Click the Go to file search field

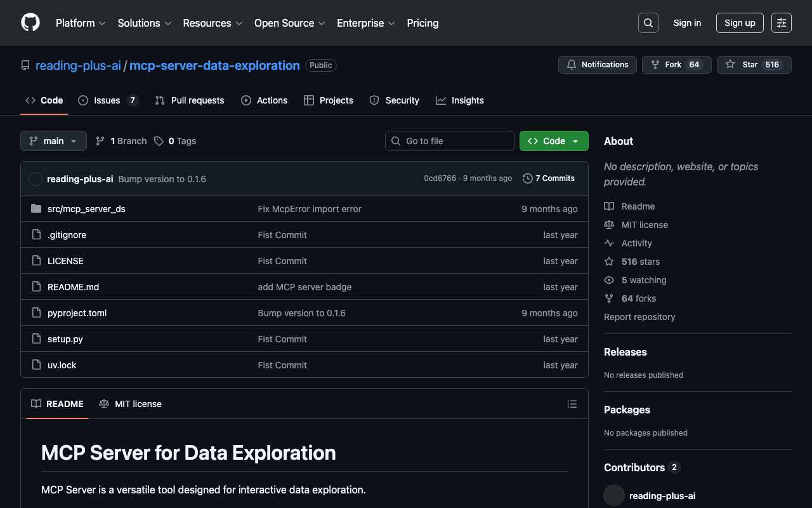tap(449, 141)
